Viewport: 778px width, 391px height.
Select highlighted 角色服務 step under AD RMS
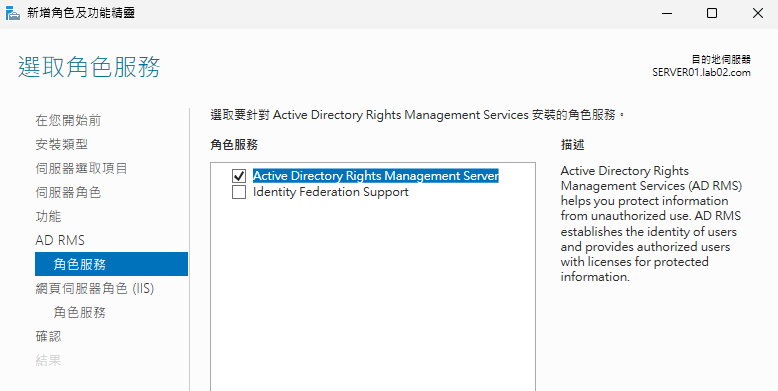coord(111,264)
